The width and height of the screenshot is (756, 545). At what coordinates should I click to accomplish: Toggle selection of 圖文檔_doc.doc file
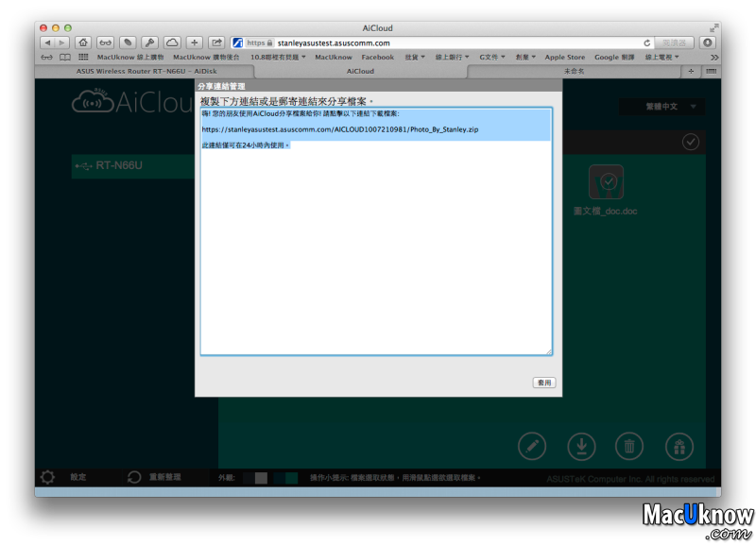point(606,181)
